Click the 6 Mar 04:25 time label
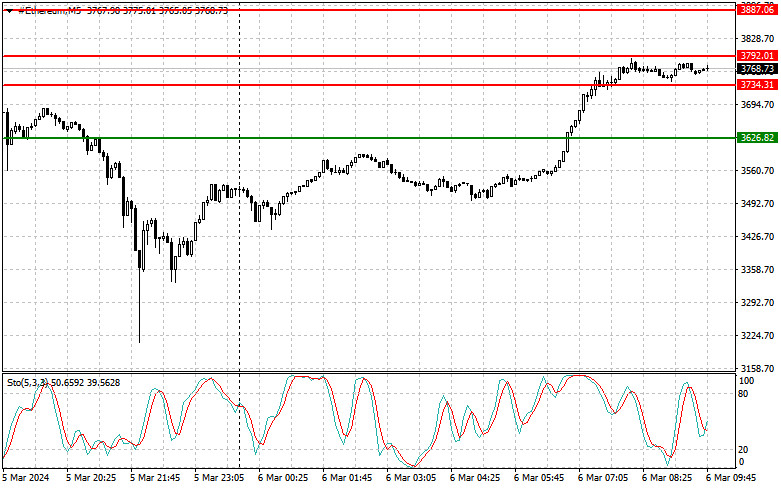This screenshot has height=489, width=781. tap(475, 478)
